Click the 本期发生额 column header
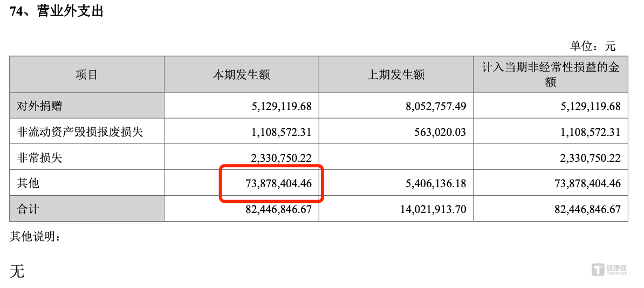The width and height of the screenshot is (644, 288). (x=241, y=74)
